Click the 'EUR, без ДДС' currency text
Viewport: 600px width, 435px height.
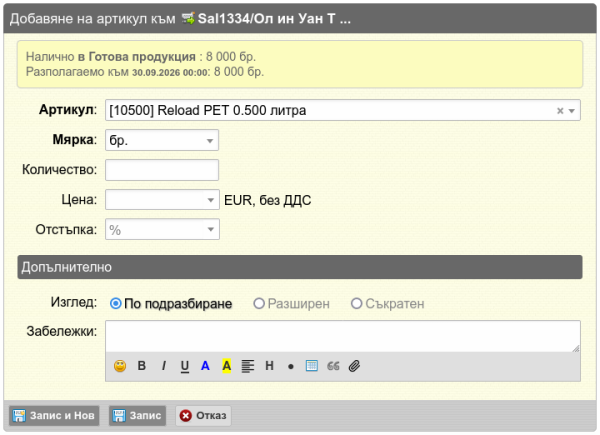click(x=267, y=200)
